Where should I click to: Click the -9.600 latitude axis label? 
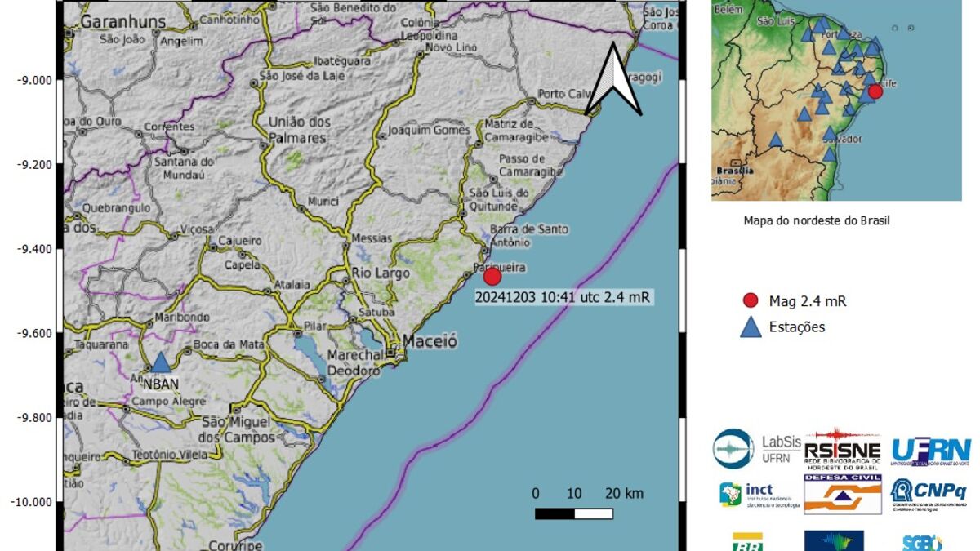pyautogui.click(x=33, y=333)
